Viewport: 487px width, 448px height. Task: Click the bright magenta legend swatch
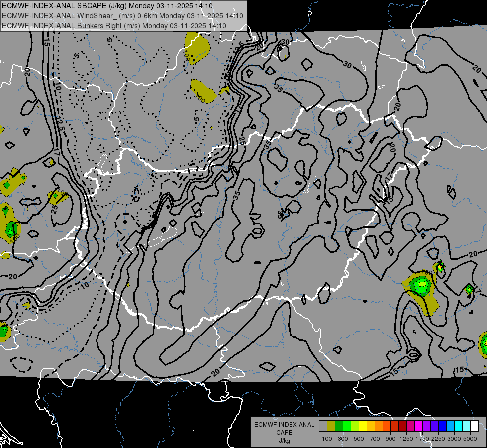coord(419,426)
